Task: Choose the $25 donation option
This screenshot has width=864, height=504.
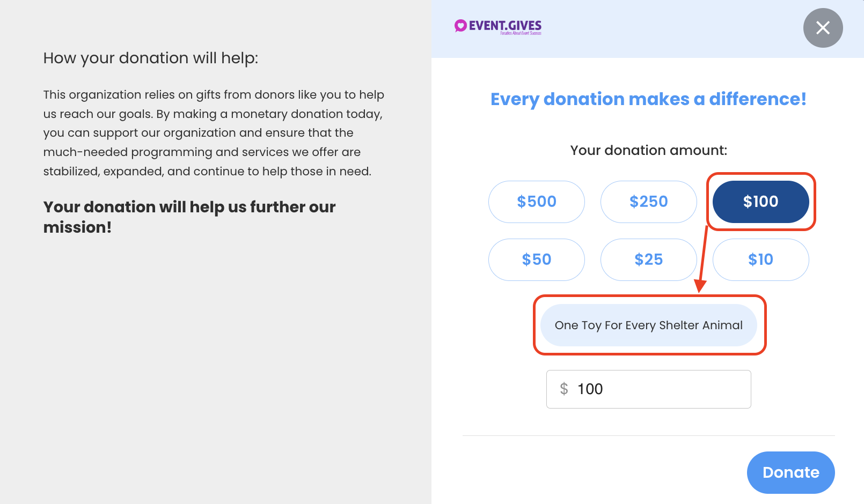Action: 648,260
